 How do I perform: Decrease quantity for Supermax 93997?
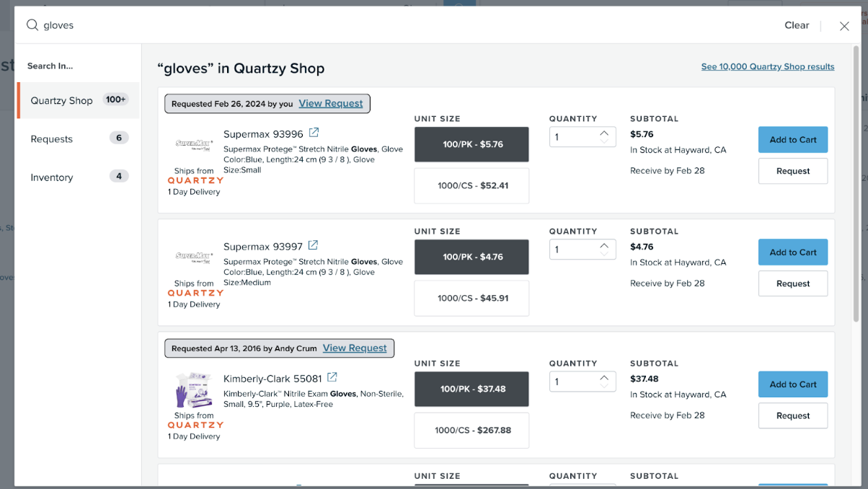604,254
